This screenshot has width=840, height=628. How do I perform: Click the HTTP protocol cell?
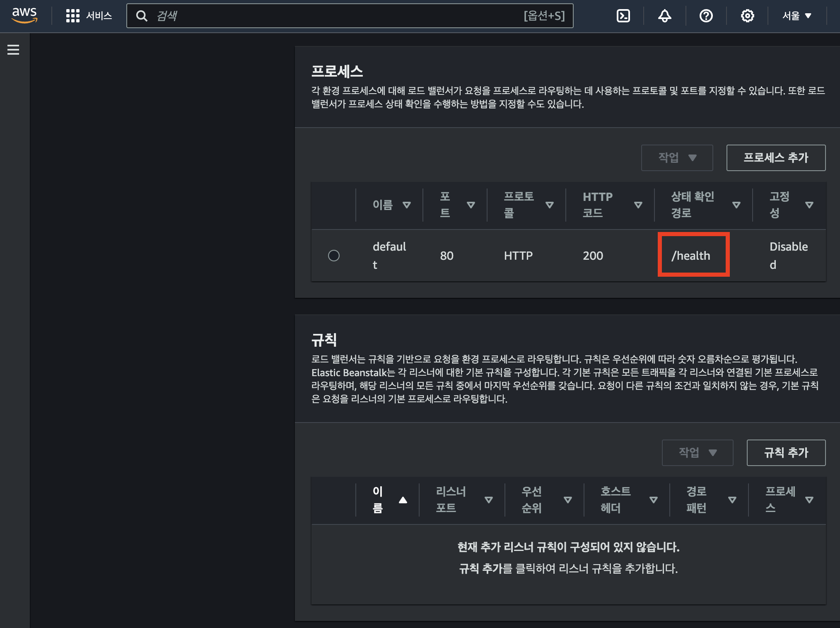coord(519,256)
